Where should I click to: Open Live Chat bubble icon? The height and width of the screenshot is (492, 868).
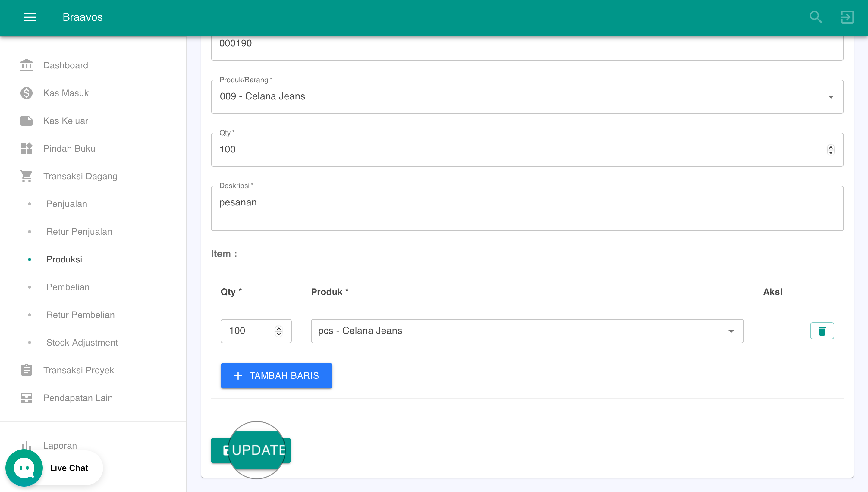tap(24, 468)
